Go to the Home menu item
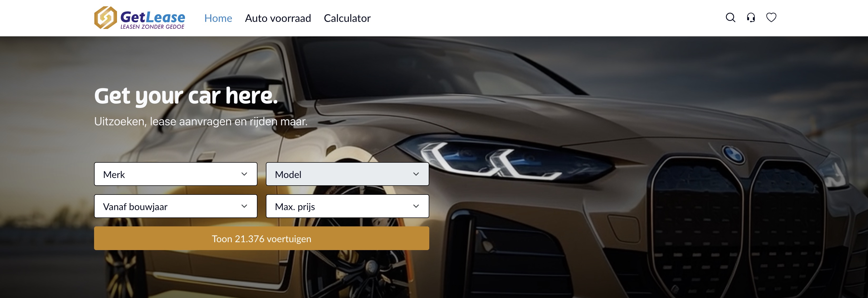Image resolution: width=868 pixels, height=298 pixels. pos(218,18)
